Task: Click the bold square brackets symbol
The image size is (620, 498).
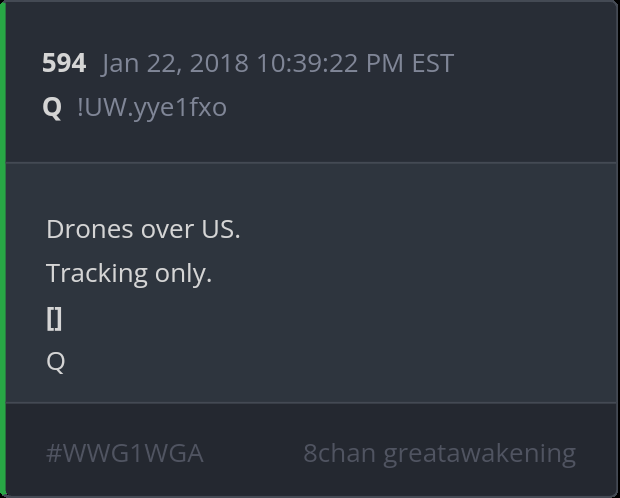Action: [54, 318]
